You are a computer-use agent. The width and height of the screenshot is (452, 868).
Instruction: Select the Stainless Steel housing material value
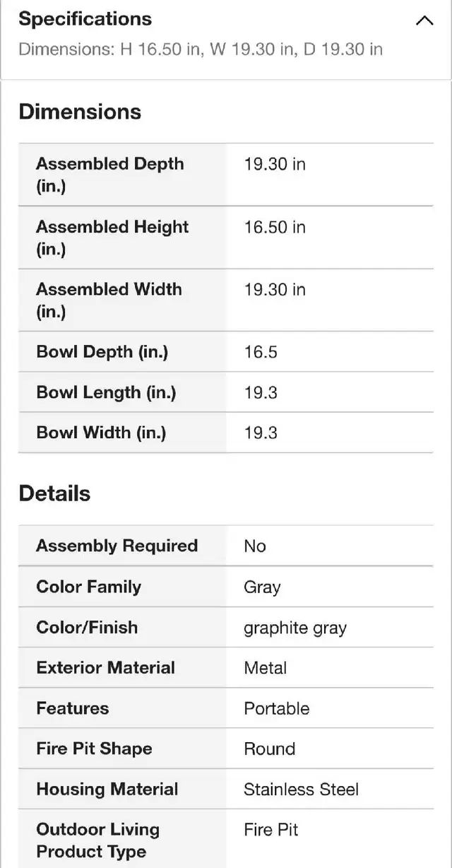coord(301,790)
